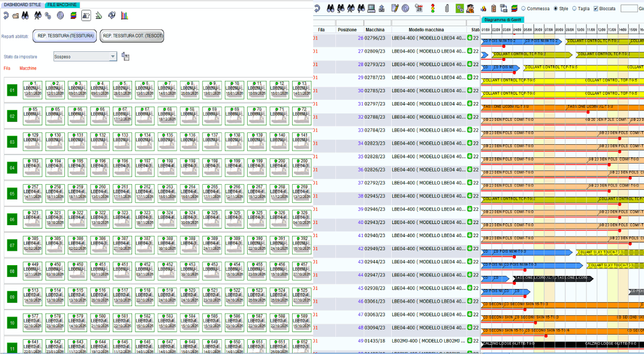
Task: Click black CALZINO LOOSE GLITTER Gantt bar
Action: pyautogui.click(x=562, y=344)
